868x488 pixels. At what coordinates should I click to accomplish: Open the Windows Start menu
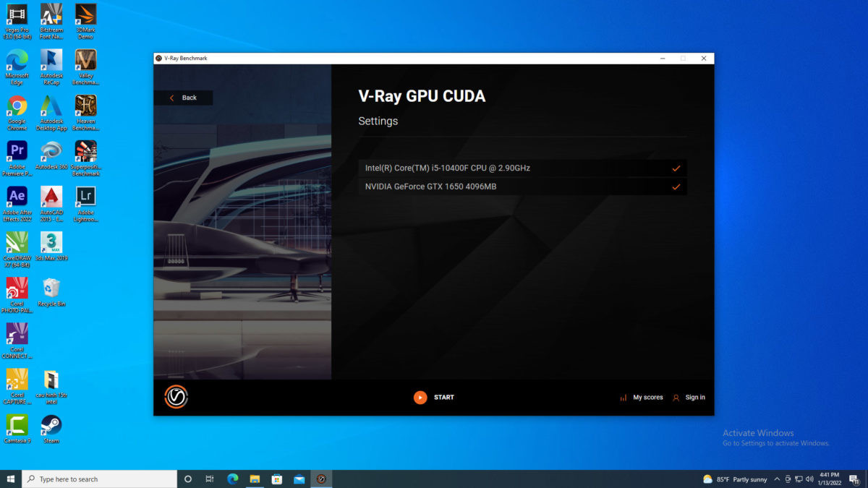pyautogui.click(x=11, y=479)
